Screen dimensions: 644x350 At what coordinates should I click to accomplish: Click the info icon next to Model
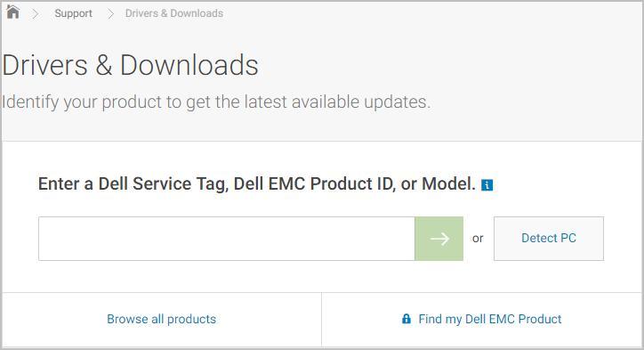[x=487, y=185]
